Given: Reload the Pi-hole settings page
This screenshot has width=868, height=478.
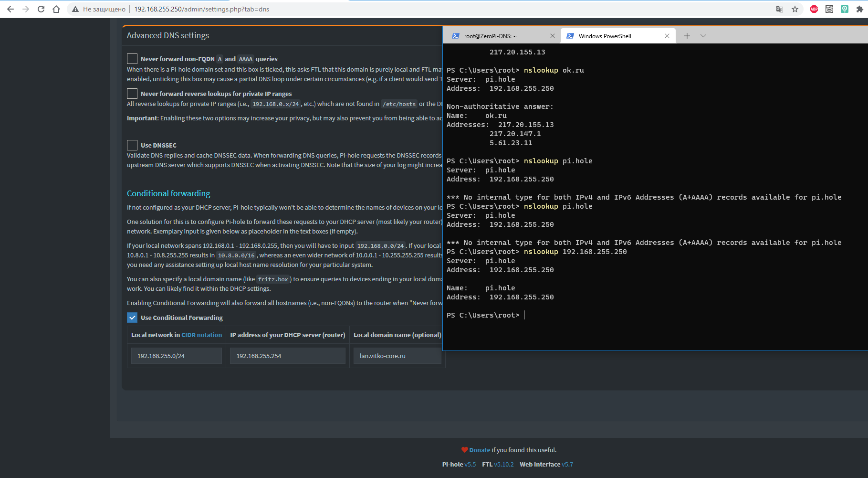Looking at the screenshot, I should point(41,9).
